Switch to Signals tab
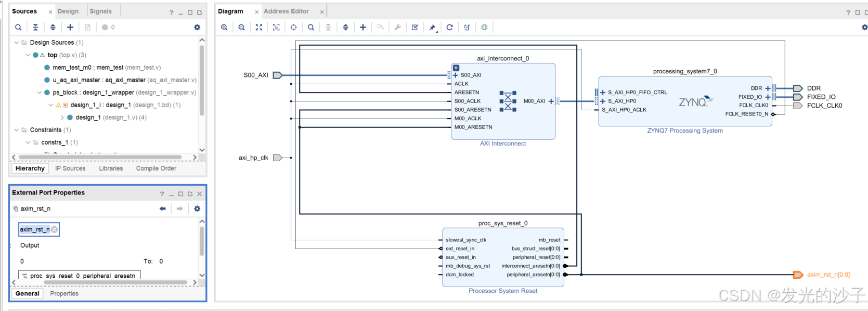This screenshot has width=868, height=311. (100, 11)
